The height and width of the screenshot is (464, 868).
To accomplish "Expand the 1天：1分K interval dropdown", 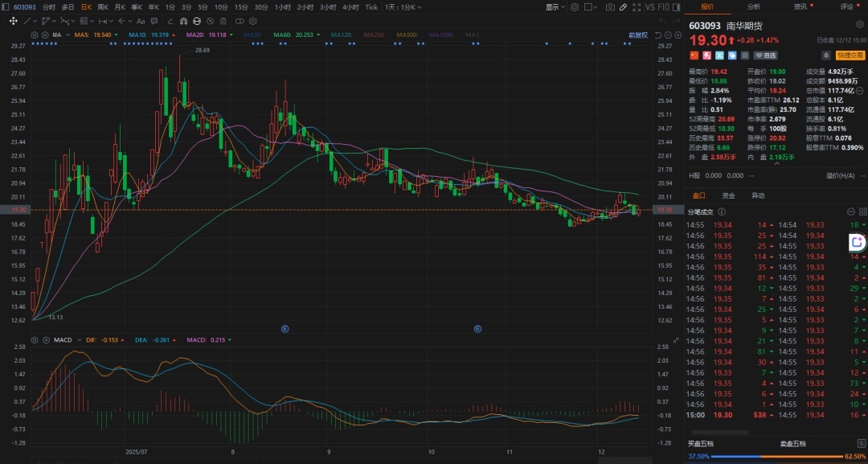I will 402,7.
